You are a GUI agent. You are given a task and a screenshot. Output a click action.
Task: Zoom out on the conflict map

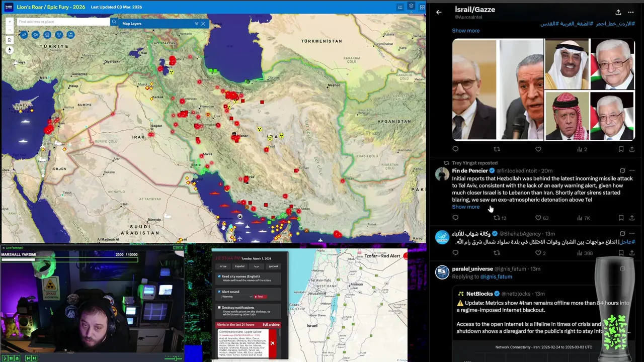10,30
